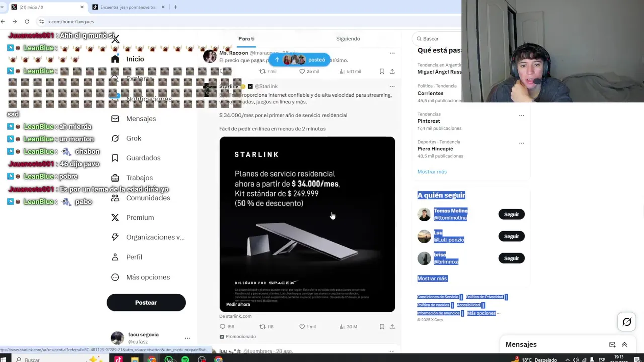Open Información de anuncios footer link

click(x=438, y=313)
